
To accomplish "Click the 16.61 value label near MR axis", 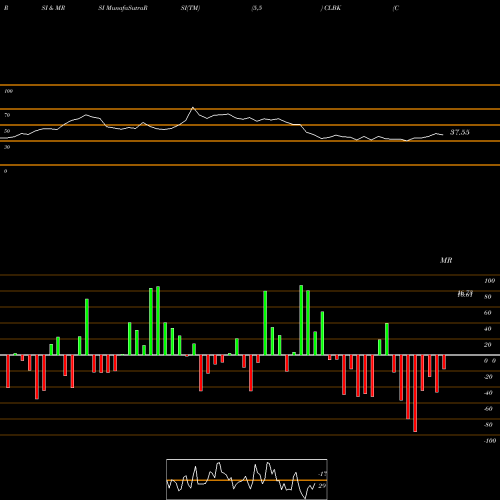I will (x=465, y=295).
